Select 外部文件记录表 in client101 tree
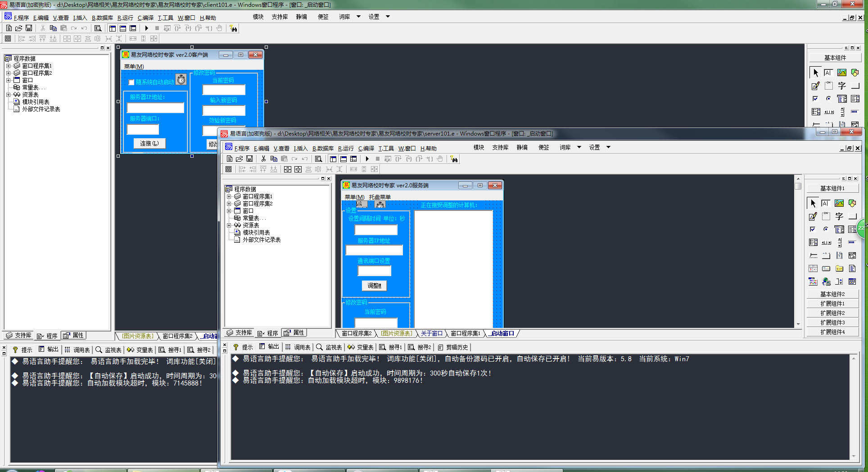 pyautogui.click(x=41, y=109)
